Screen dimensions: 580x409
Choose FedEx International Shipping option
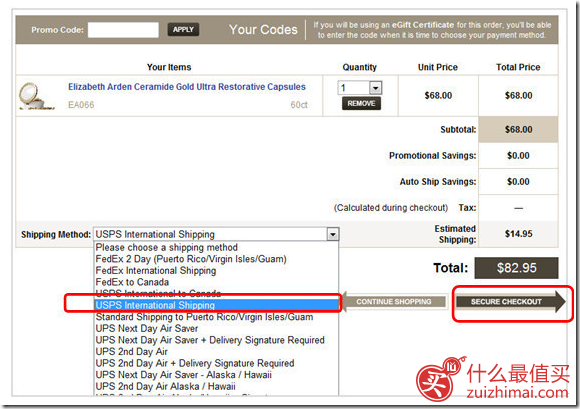[216, 271]
